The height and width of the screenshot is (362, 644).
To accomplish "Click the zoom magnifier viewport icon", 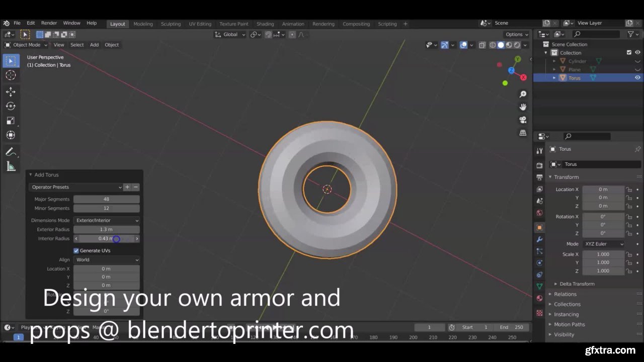I will pyautogui.click(x=523, y=94).
